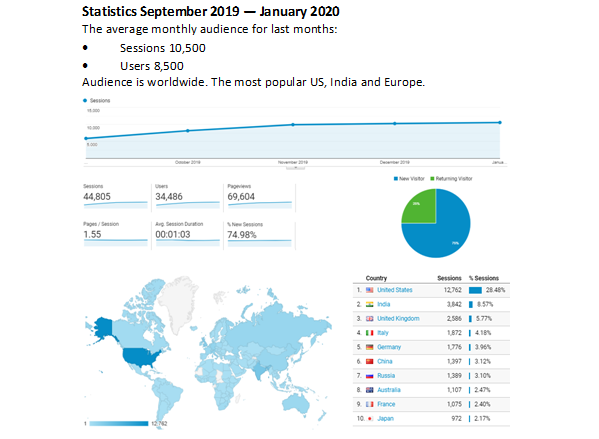
Task: Click the green Returning Visitor legend square
Action: coord(432,179)
